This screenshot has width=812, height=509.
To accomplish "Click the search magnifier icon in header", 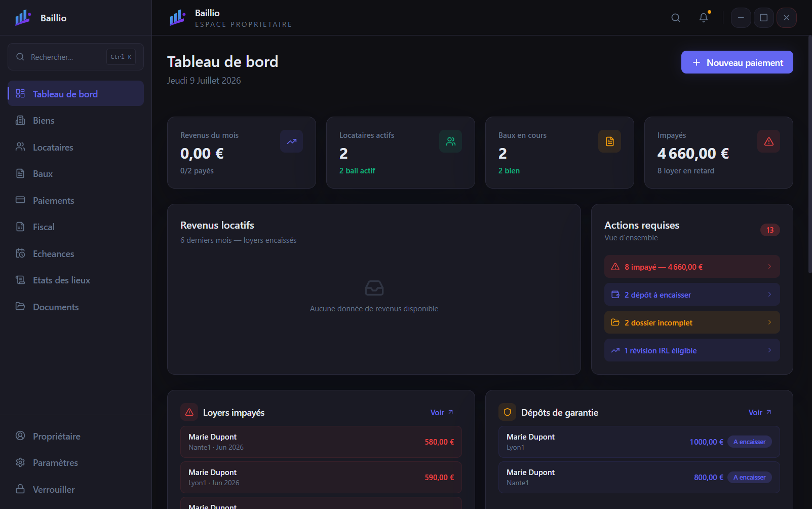I will coord(676,18).
